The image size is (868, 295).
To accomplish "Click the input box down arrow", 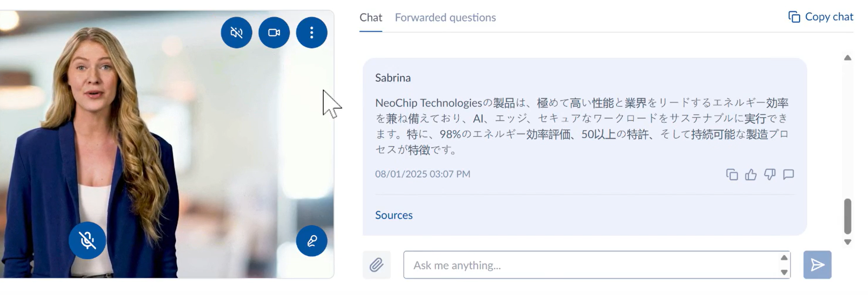I will point(784,272).
